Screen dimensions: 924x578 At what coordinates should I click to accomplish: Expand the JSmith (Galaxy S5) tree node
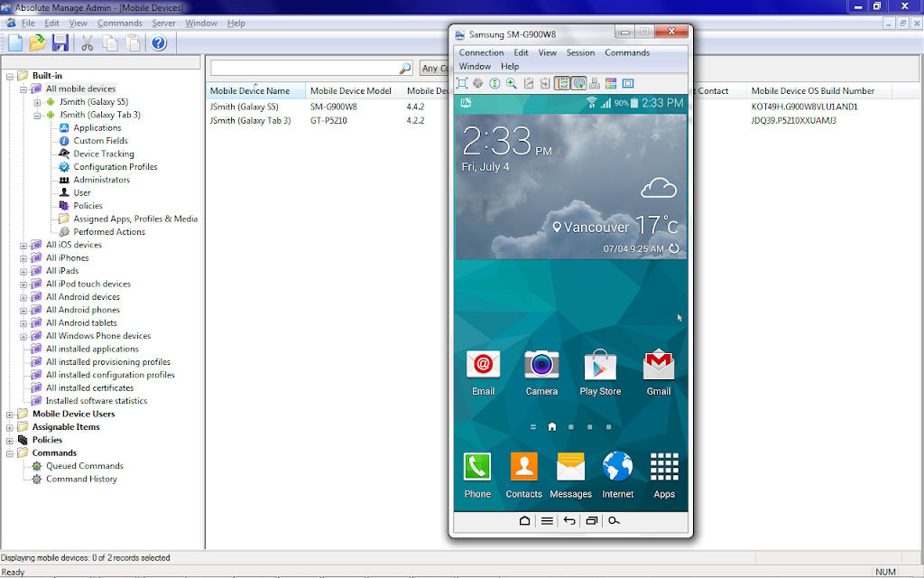tap(37, 103)
